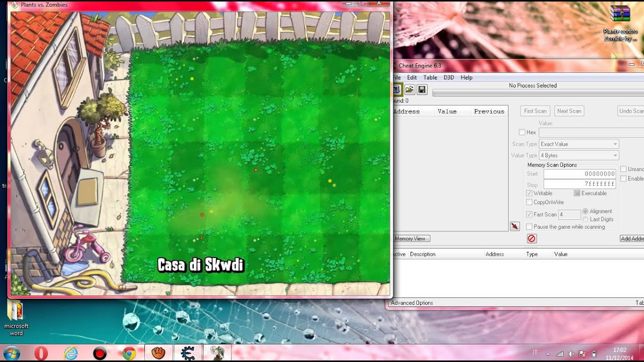Toggle the Unrandomizer checkbox
The width and height of the screenshot is (644, 362).
point(623,169)
